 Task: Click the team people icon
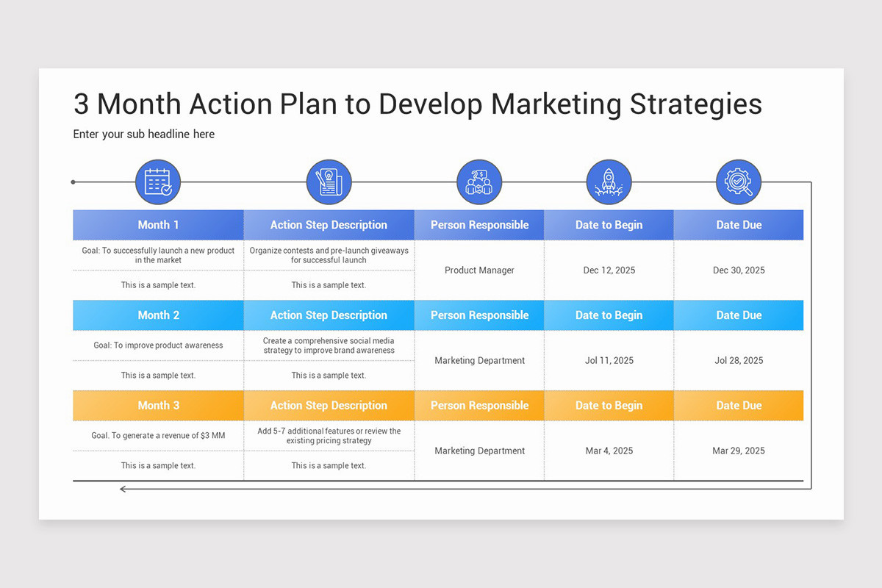pyautogui.click(x=479, y=182)
